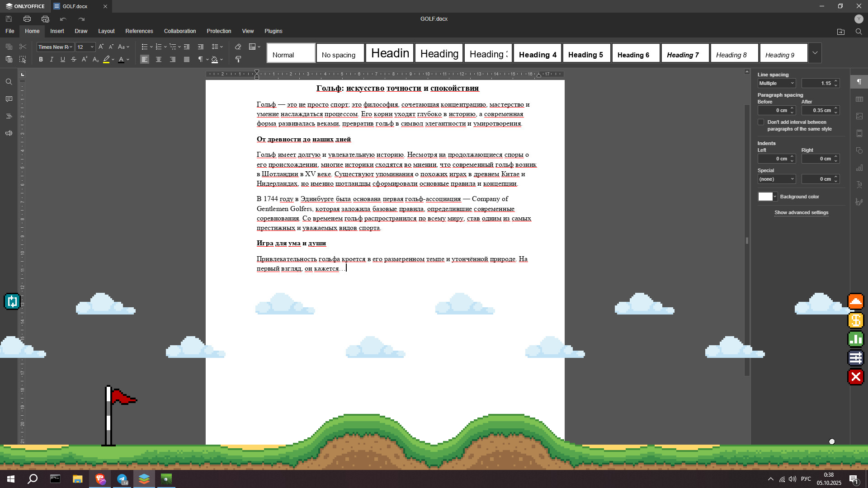The width and height of the screenshot is (868, 488).
Task: Open Table settings in right sidebar
Action: pos(859,99)
